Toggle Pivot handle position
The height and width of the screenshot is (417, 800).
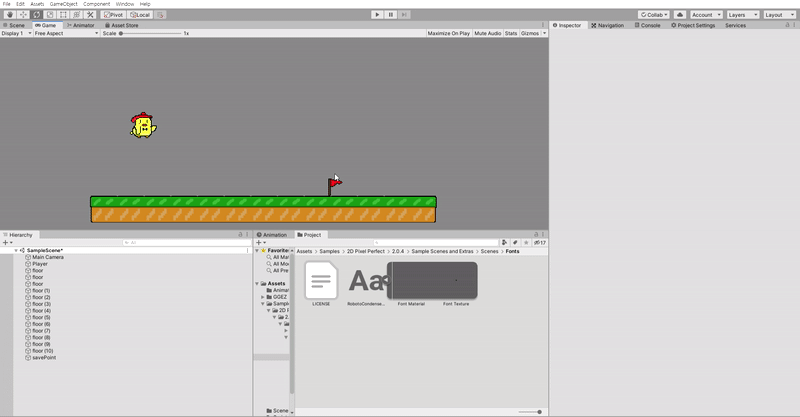pyautogui.click(x=113, y=15)
